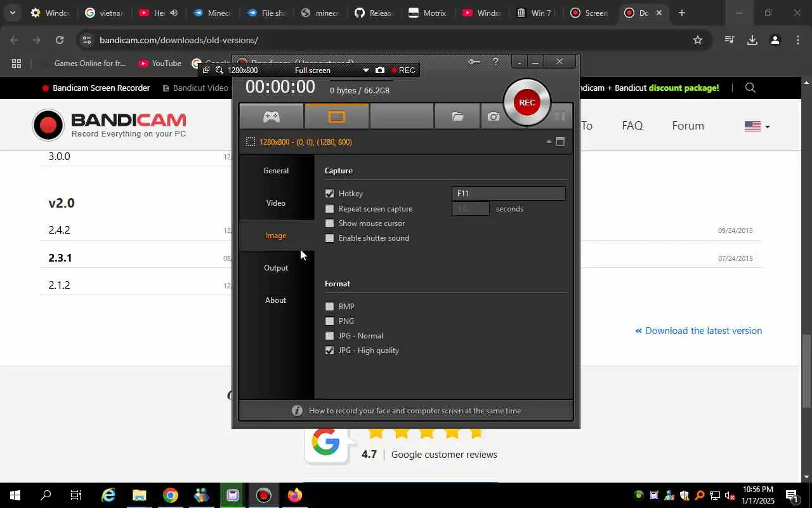
Task: Open the Full screen dropdown arrow on capture bar
Action: (x=365, y=70)
